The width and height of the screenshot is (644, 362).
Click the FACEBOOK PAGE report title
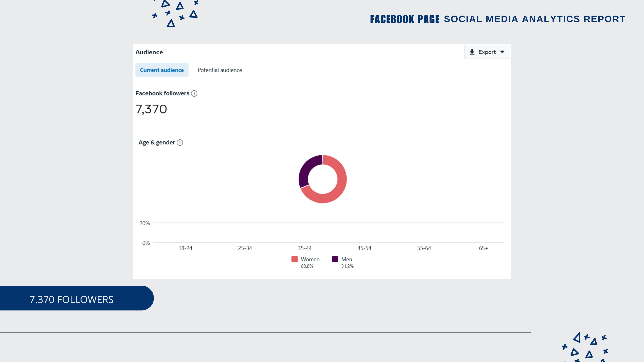click(x=404, y=19)
